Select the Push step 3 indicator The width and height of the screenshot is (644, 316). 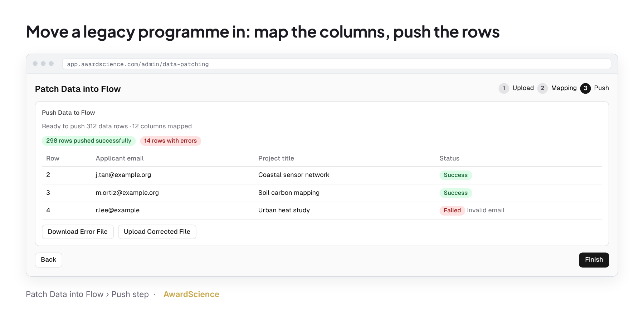595,88
